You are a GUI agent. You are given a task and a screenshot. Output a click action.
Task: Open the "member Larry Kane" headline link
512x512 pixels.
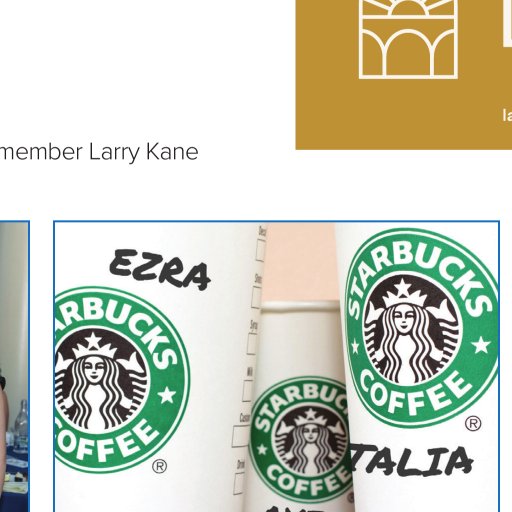[x=99, y=152]
